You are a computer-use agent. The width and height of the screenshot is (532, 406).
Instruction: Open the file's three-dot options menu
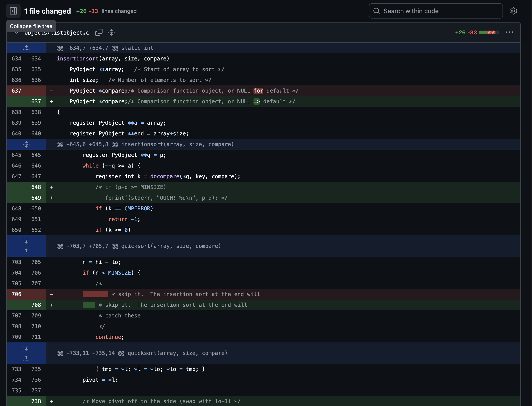pyautogui.click(x=509, y=32)
